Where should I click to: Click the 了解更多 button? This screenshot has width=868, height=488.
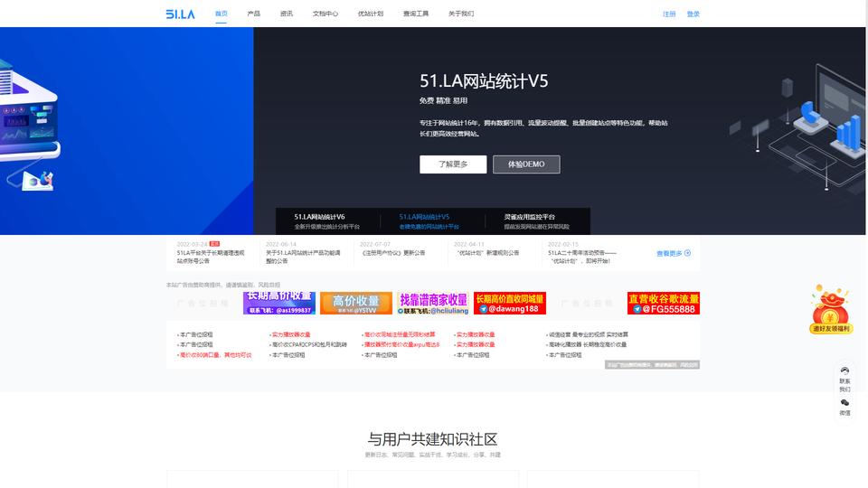point(453,164)
